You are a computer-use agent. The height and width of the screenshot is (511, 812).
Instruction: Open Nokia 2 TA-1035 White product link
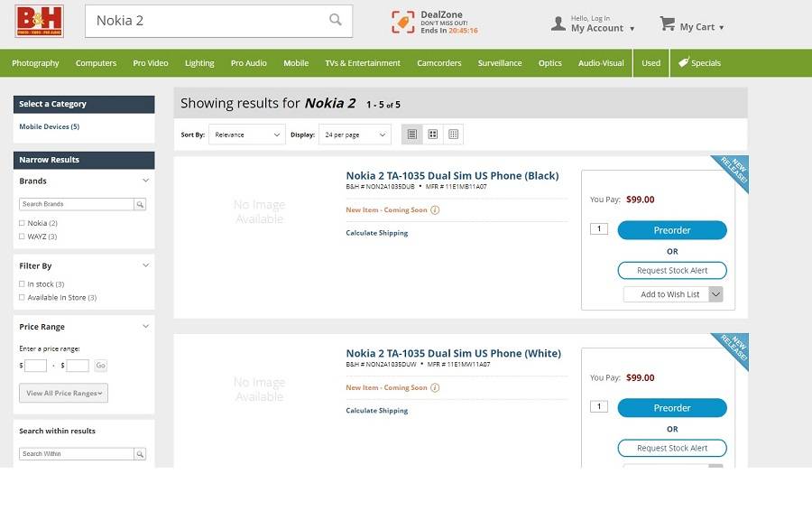click(453, 353)
